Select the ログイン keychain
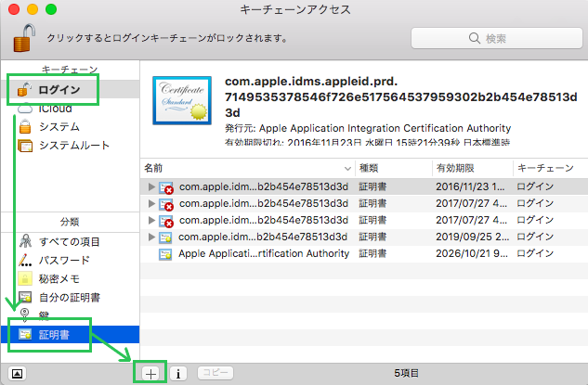 pos(70,89)
